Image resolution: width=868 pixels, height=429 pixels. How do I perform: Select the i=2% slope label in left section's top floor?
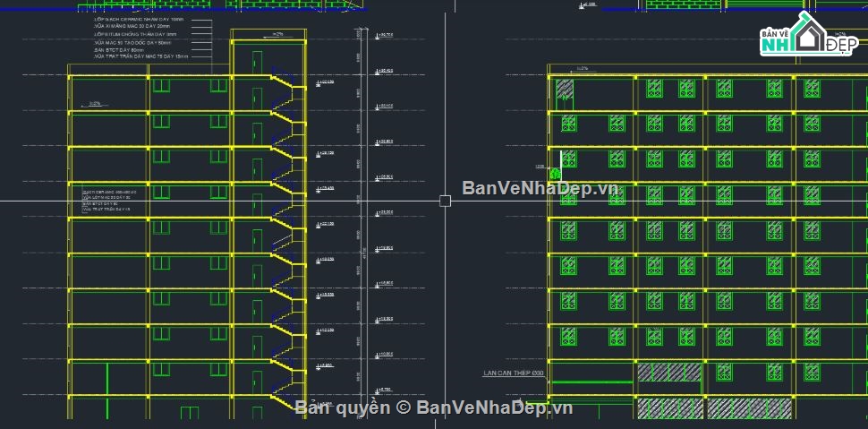coord(95,104)
